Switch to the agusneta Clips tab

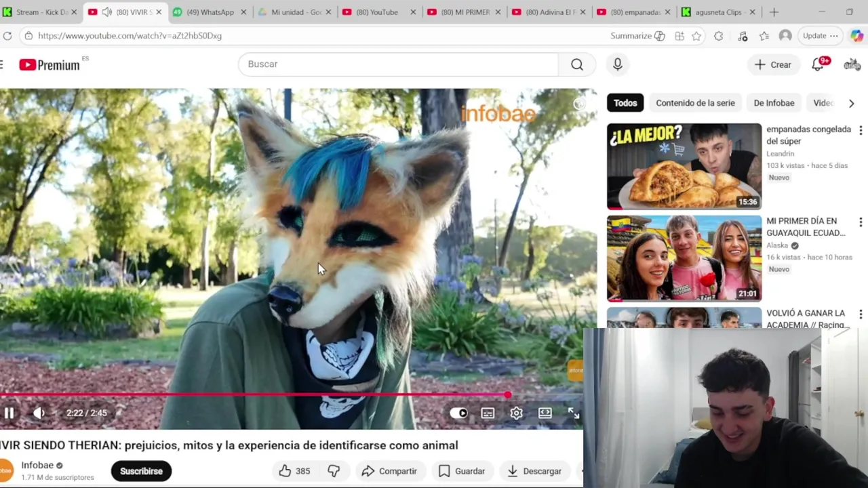click(718, 12)
